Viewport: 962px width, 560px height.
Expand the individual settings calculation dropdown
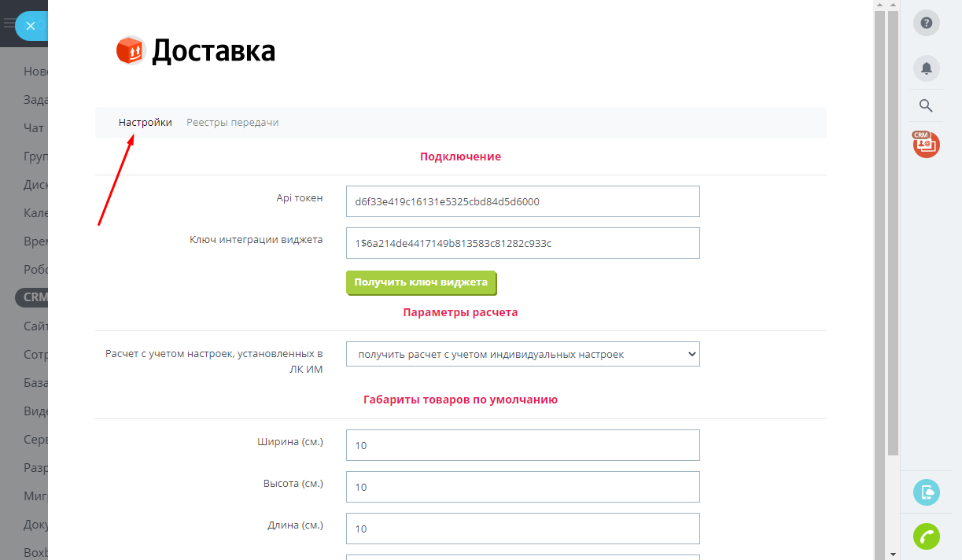522,354
